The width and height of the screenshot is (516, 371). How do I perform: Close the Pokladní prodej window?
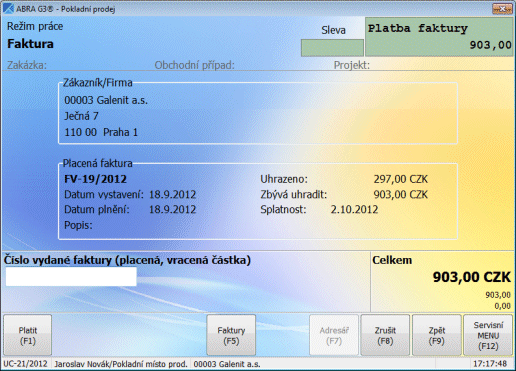click(x=502, y=8)
